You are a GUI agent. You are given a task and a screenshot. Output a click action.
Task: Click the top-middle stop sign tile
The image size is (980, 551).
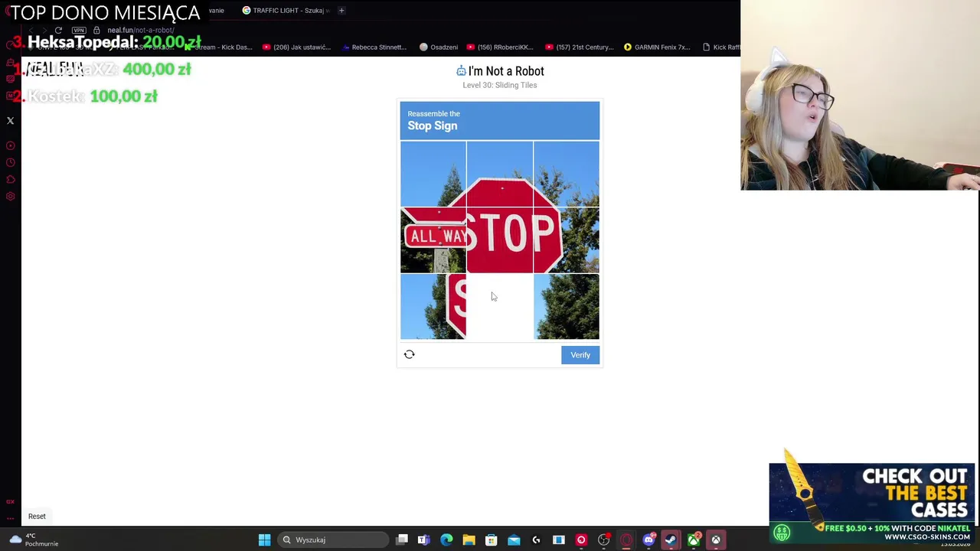click(x=500, y=174)
